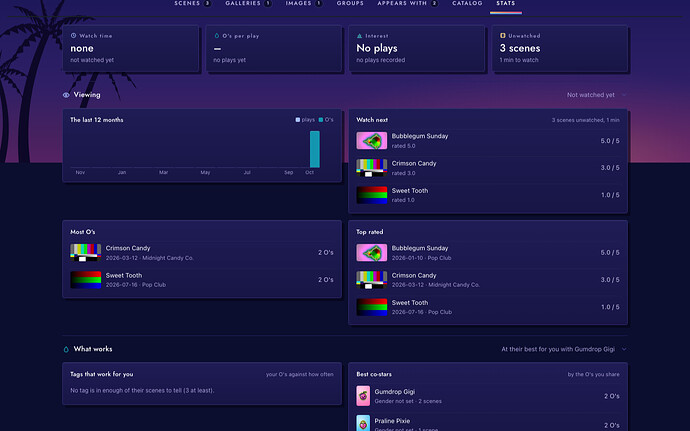Image resolution: width=690 pixels, height=431 pixels.
Task: Open Praline Pixie avatar in Best co-stars
Action: (363, 423)
